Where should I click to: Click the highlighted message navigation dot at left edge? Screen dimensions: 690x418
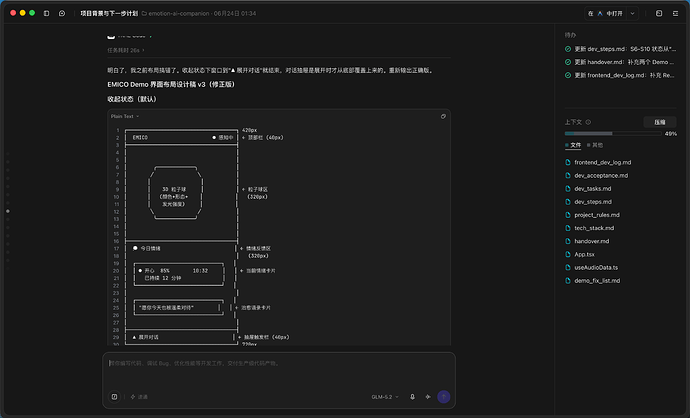[7, 211]
